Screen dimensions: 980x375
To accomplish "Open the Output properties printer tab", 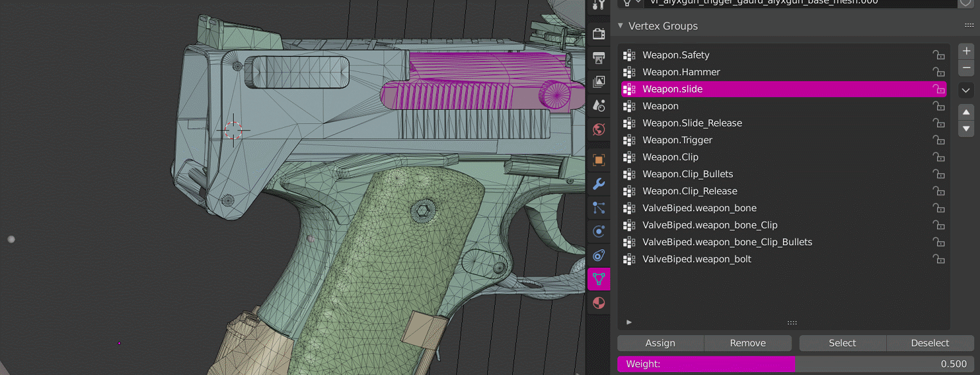I will (599, 58).
